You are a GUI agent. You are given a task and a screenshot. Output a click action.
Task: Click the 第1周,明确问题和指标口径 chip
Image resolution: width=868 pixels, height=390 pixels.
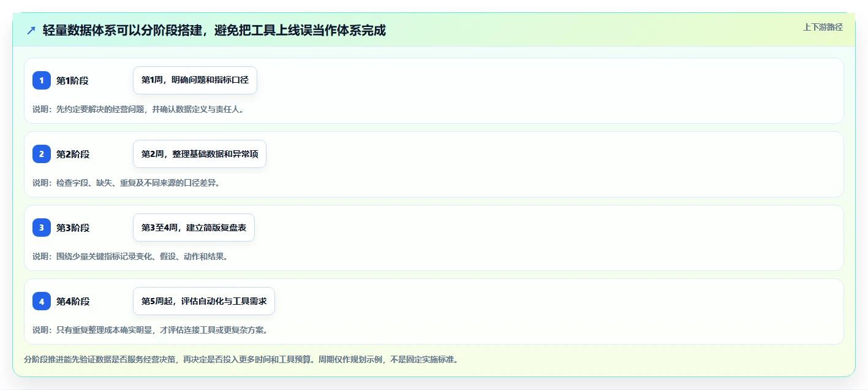point(195,80)
